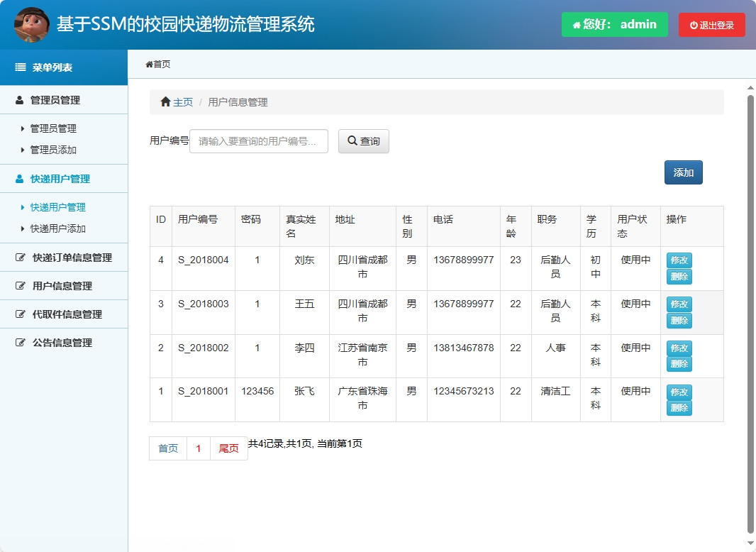The height and width of the screenshot is (552, 756).
Task: Click the 用户编号 search input field
Action: click(x=258, y=140)
